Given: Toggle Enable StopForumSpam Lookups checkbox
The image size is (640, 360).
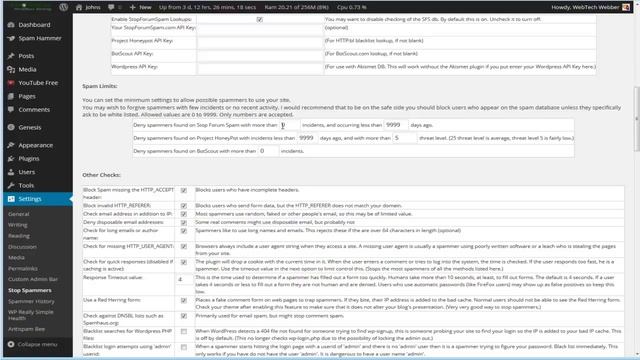Looking at the screenshot, I should pyautogui.click(x=260, y=19).
